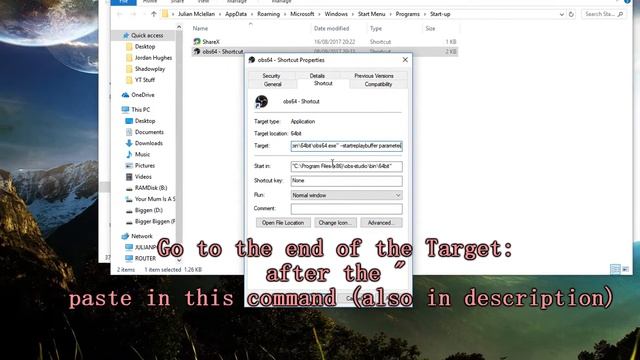Screen dimensions: 640x360
Task: Click the RAMDisk (B:) drive icon
Action: pyautogui.click(x=129, y=188)
